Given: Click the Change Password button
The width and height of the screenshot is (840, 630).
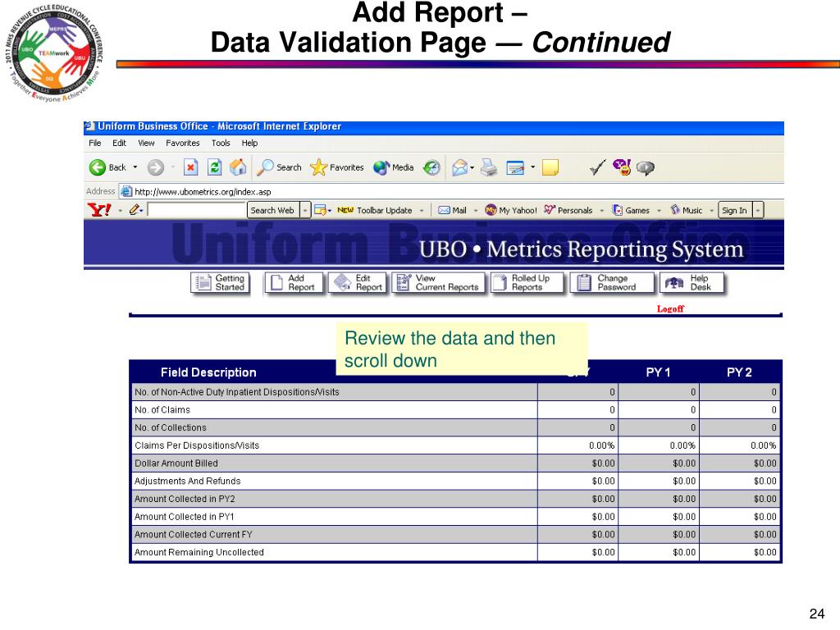Looking at the screenshot, I should (612, 282).
